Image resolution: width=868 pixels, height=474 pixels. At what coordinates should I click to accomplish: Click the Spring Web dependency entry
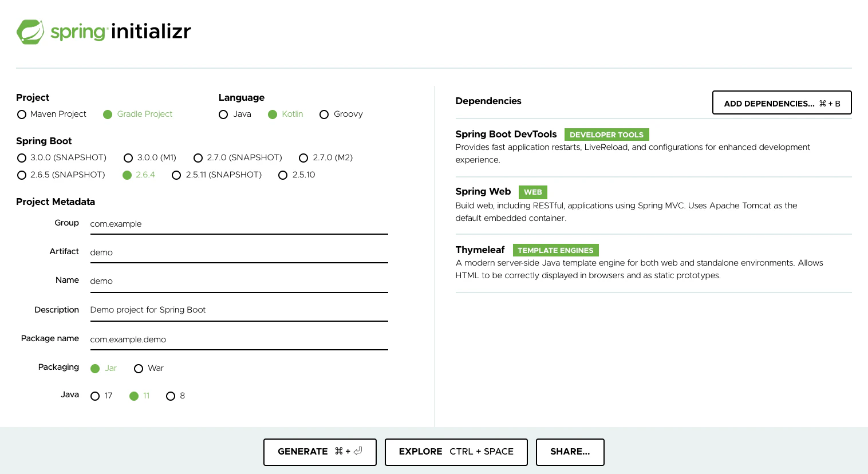(x=653, y=205)
